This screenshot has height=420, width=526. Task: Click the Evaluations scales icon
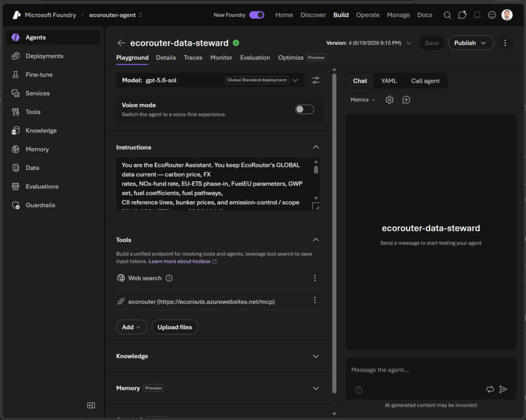[15, 186]
